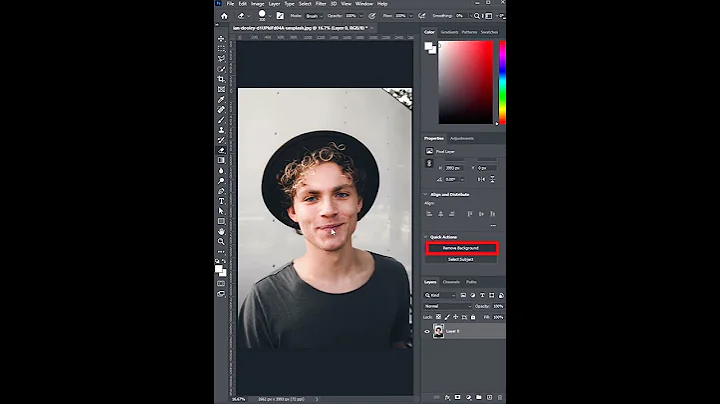Screen dimensions: 720x404
Task: Toggle lock all padlock icon
Action: point(473,317)
